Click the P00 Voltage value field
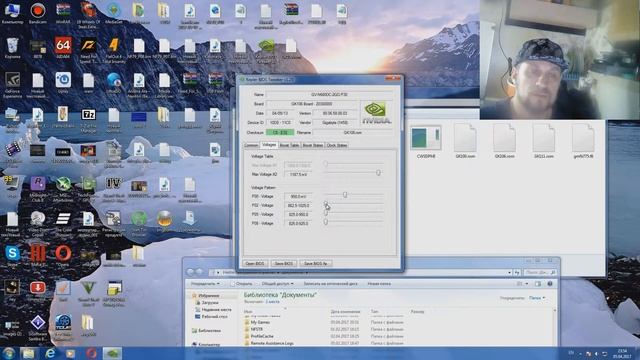Image resolution: width=640 pixels, height=360 pixels. [298, 196]
